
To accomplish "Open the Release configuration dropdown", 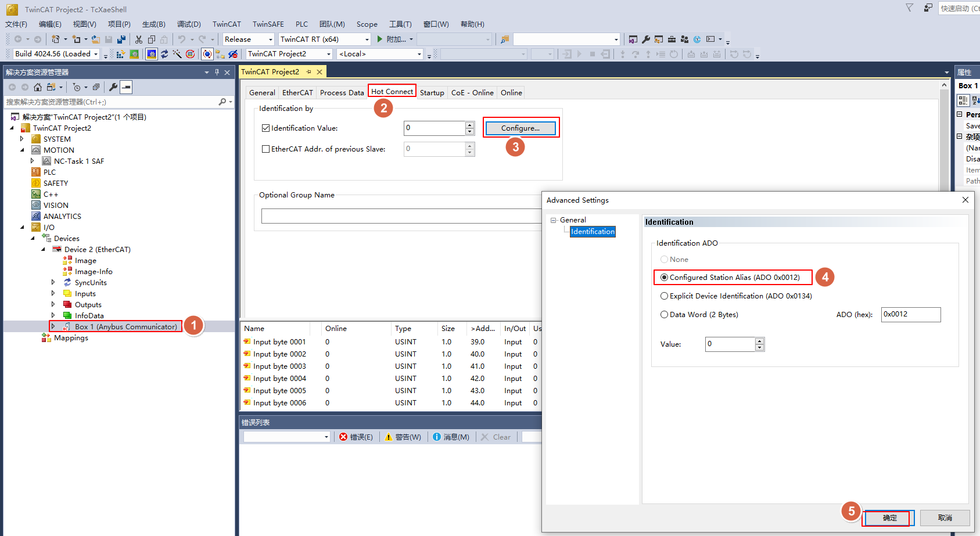I will tap(270, 39).
